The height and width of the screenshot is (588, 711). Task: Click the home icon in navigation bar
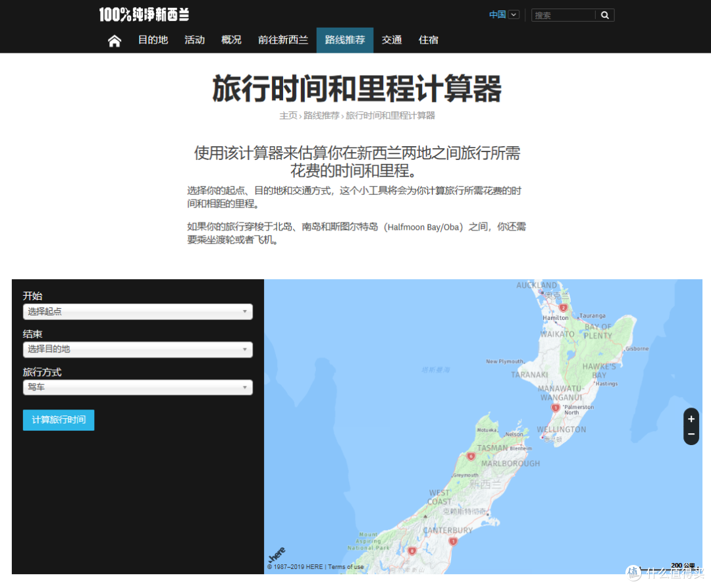point(115,40)
